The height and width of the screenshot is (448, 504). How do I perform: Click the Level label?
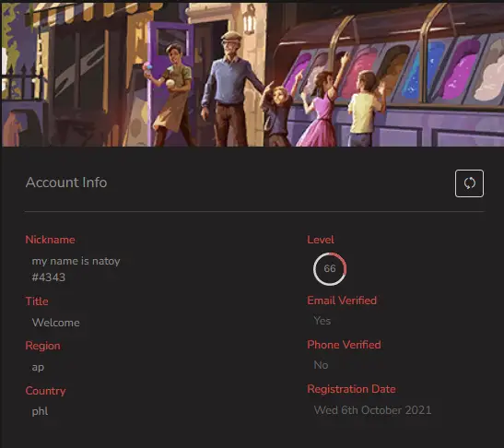[x=321, y=240]
